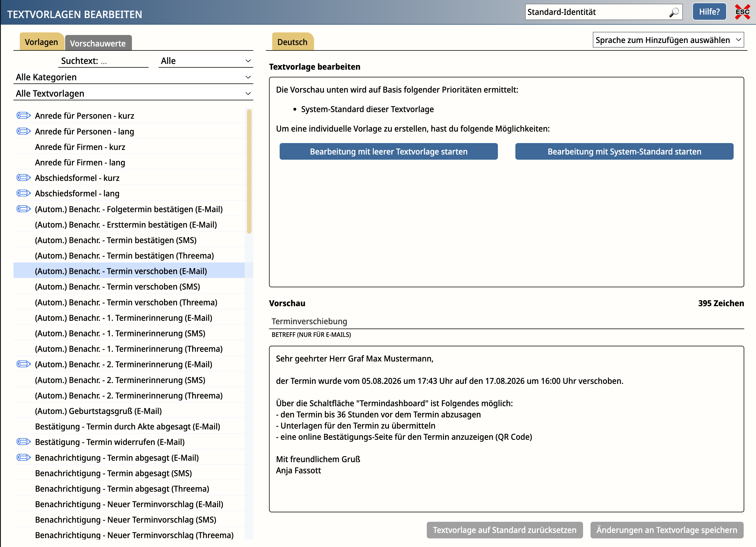Select the Deutsch language tab
Image resolution: width=756 pixels, height=547 pixels.
292,42
